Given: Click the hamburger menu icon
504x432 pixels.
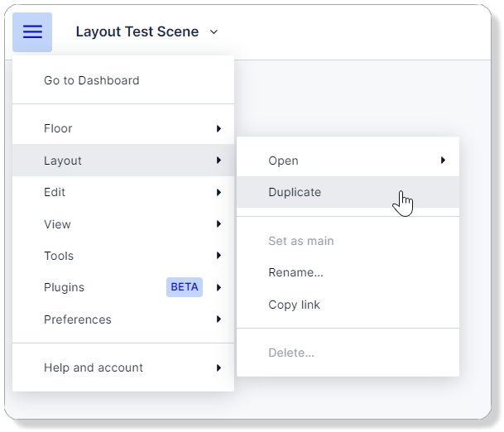Looking at the screenshot, I should click(x=32, y=32).
